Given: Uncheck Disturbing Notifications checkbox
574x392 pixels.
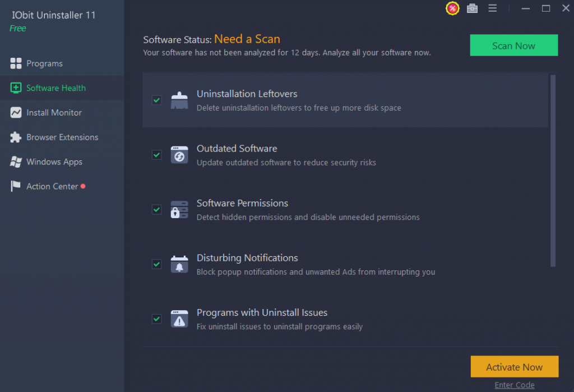Looking at the screenshot, I should (x=157, y=264).
